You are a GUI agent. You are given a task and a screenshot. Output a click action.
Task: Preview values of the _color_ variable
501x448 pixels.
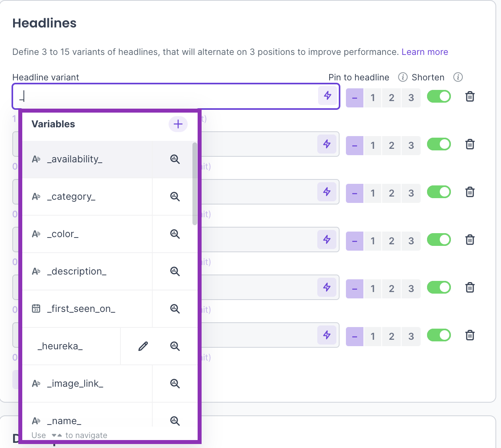(175, 234)
